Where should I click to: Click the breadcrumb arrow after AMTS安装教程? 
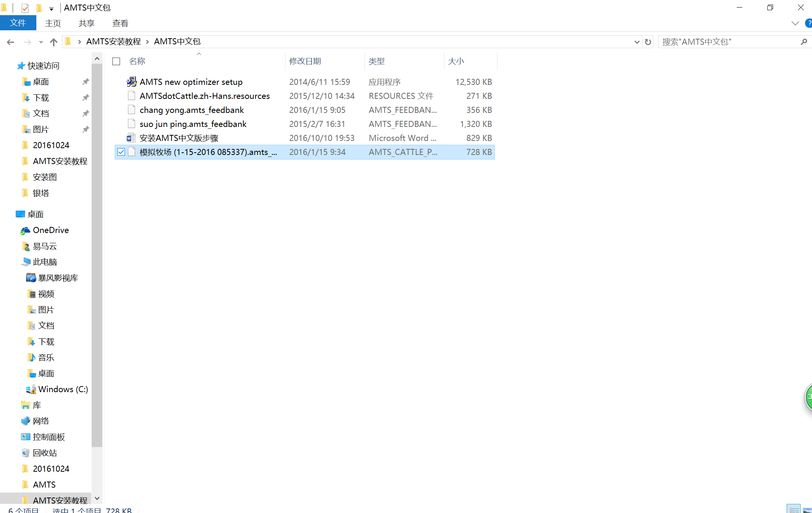(x=147, y=42)
